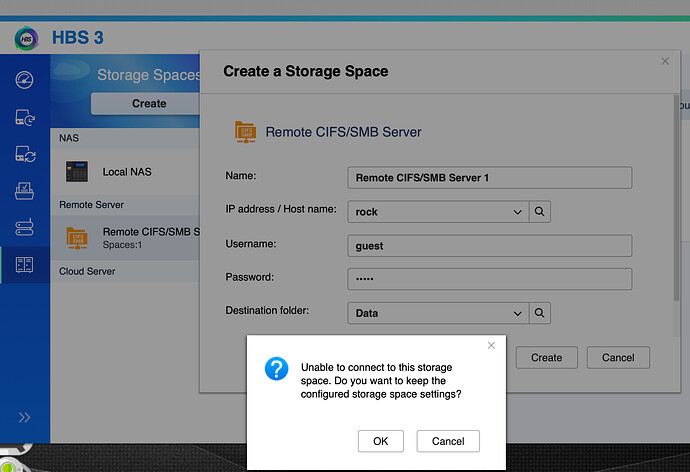Screen dimensions: 690x472
Task: Browse destination folder with magnifier icon
Action: click(540, 313)
